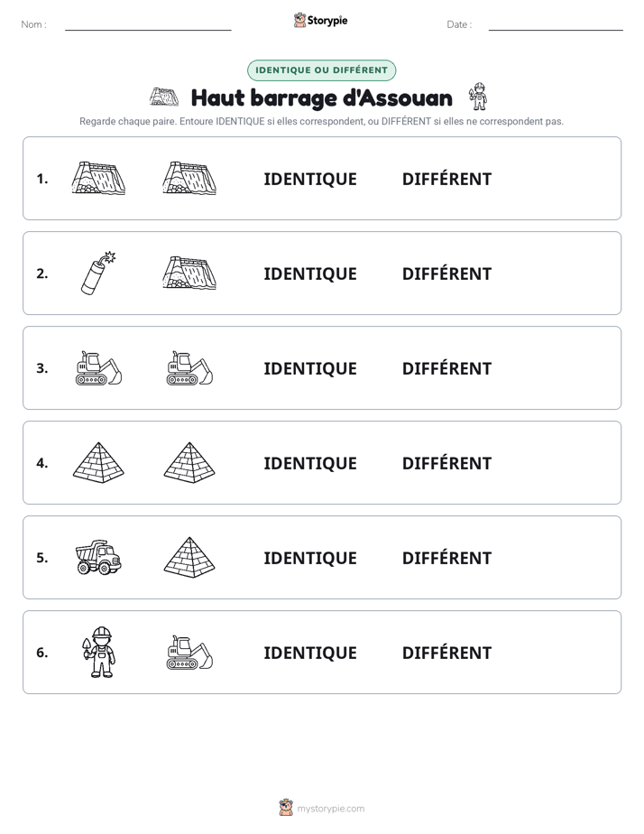Click the dam icon in row 2
The width and height of the screenshot is (644, 834).
point(189,273)
